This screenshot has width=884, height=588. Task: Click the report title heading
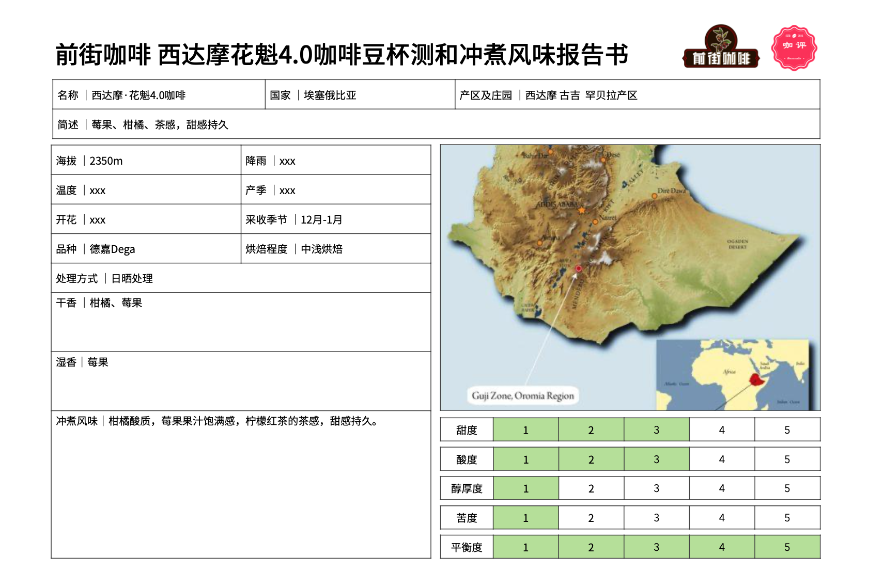(342, 55)
